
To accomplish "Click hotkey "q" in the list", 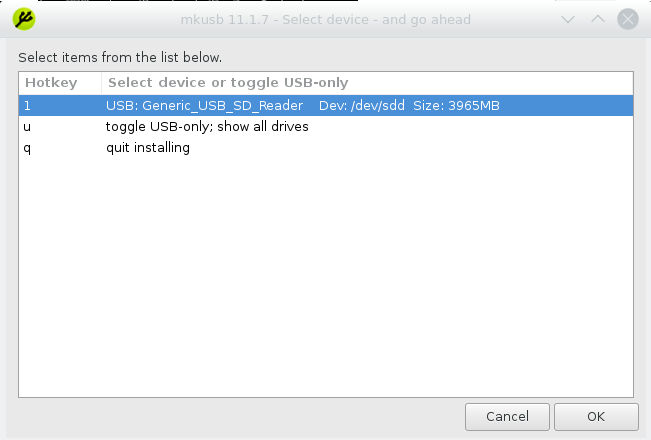I will (28, 148).
